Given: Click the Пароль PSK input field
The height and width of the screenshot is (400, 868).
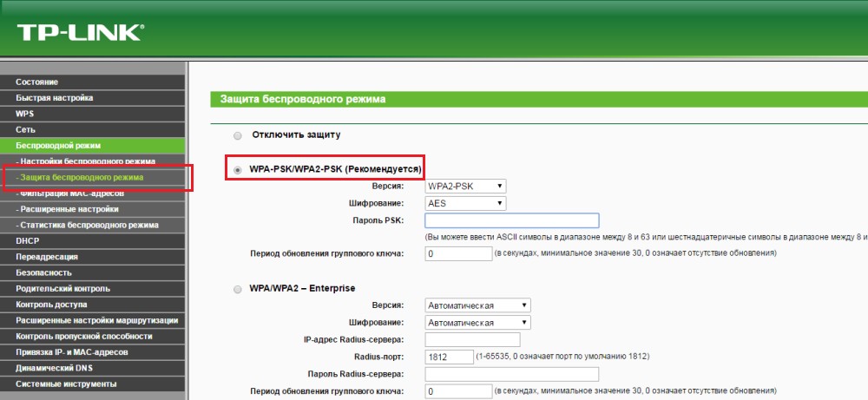Looking at the screenshot, I should 512,220.
